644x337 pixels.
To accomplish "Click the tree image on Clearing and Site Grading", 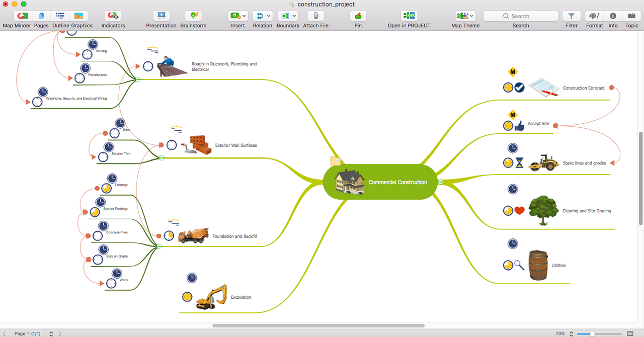I will 543,210.
